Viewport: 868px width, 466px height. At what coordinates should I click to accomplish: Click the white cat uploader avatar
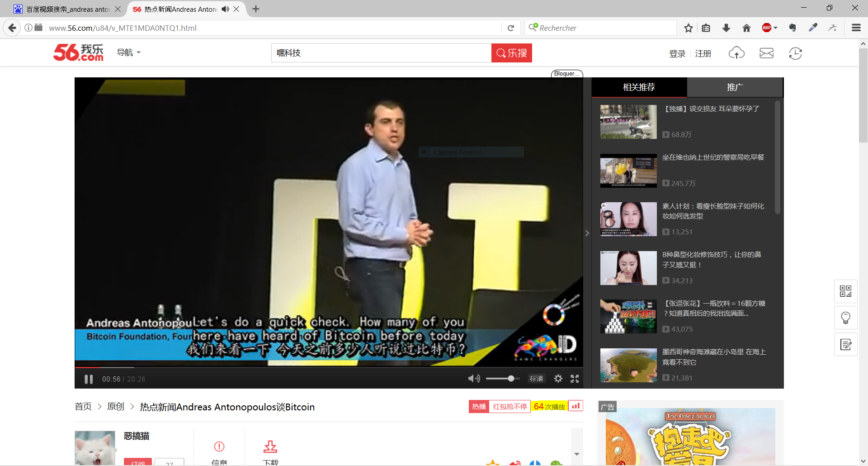pos(95,447)
